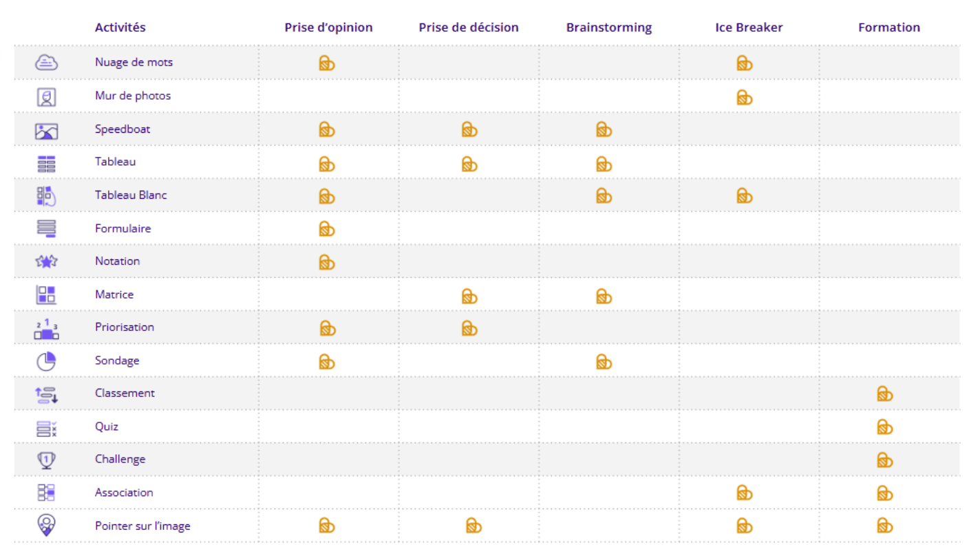Click the Priorisation podium icon
The image size is (980, 547).
point(46,328)
